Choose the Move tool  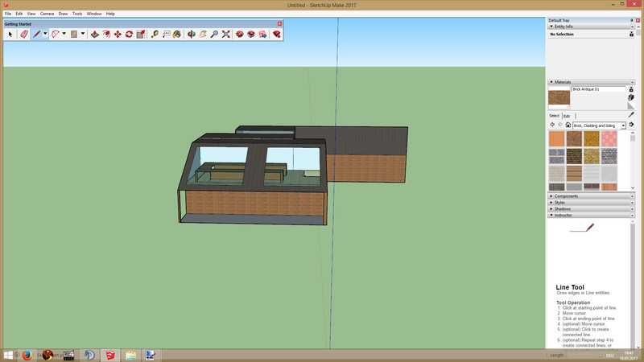(x=118, y=35)
